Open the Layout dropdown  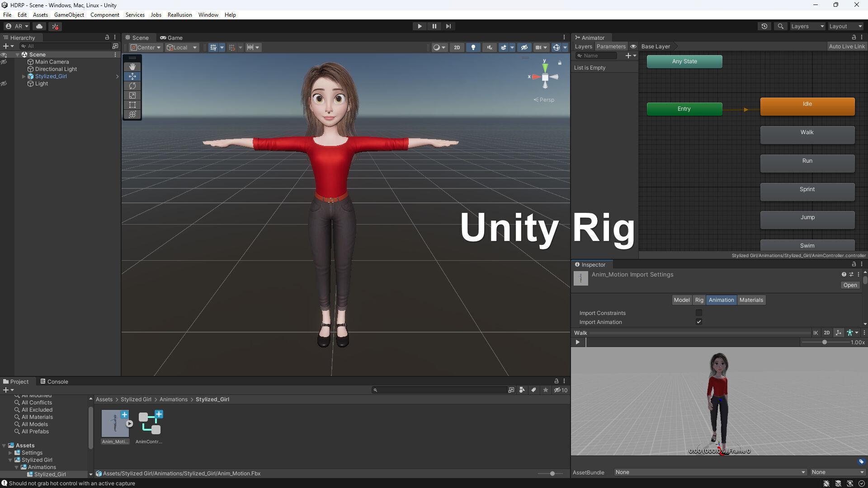845,26
